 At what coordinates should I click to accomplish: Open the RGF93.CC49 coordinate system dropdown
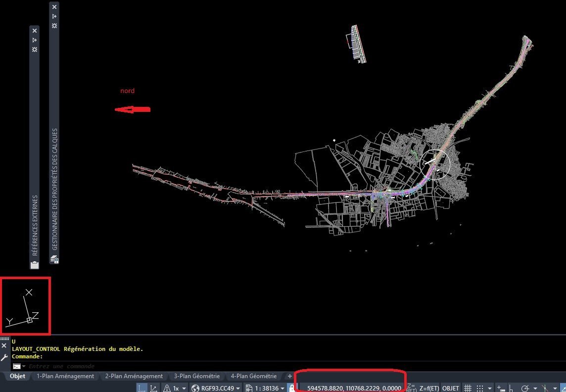216,388
